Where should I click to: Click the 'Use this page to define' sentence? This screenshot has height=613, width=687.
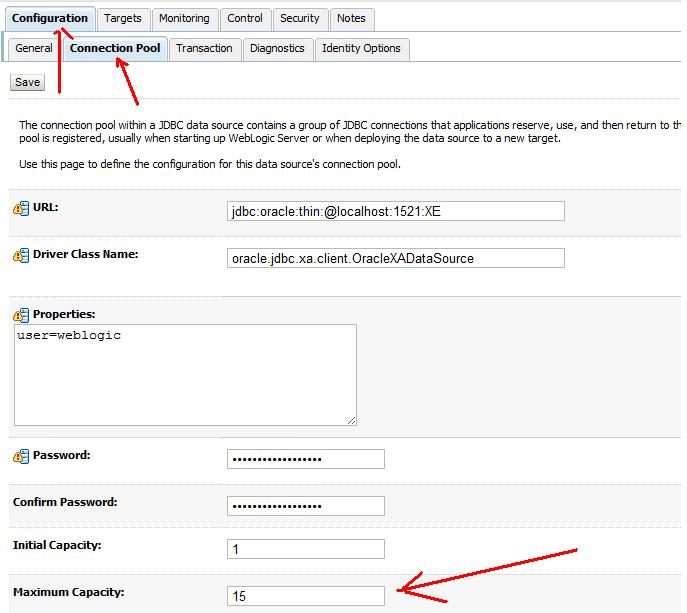point(210,164)
